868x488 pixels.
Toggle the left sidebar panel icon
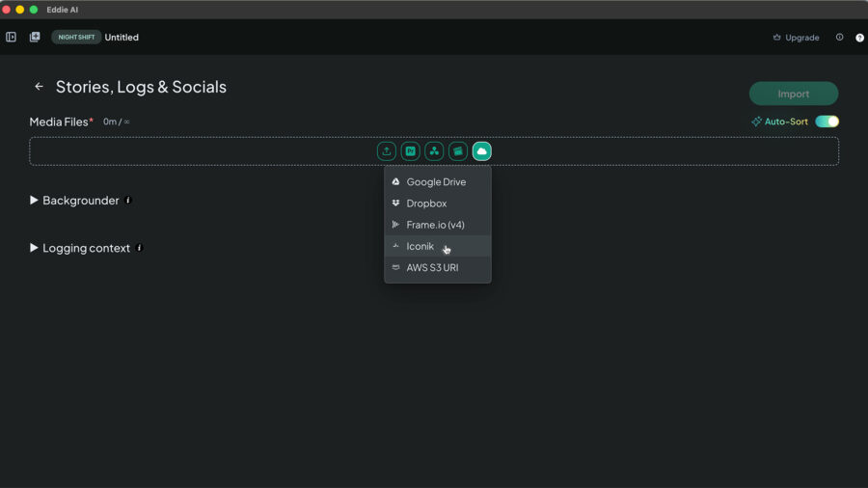click(x=11, y=37)
